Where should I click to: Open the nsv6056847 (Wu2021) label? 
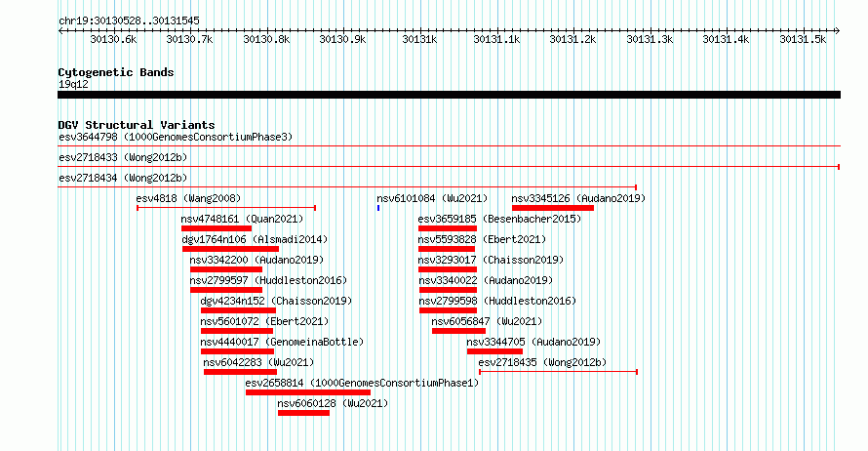(487, 321)
